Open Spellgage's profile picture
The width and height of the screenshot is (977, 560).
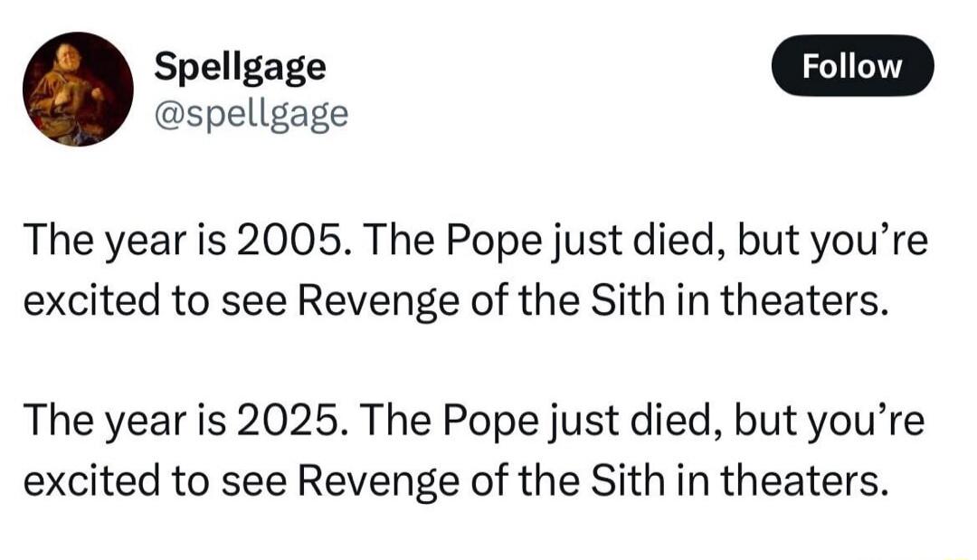[78, 89]
